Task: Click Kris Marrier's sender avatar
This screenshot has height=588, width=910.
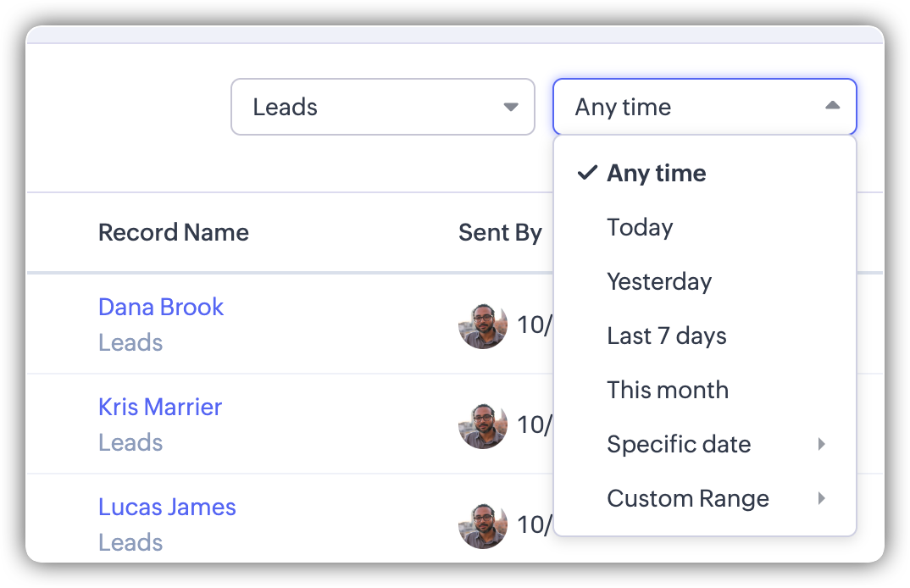Action: [483, 425]
